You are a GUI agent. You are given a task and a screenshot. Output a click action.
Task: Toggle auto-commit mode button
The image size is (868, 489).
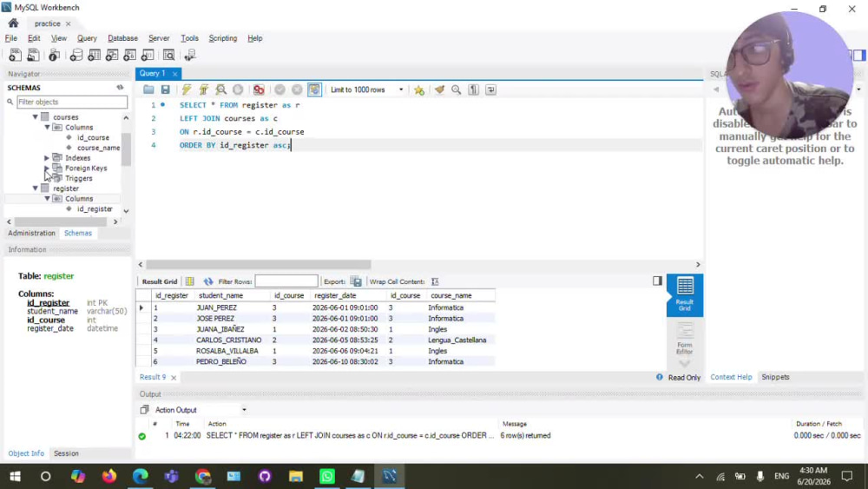tap(314, 89)
